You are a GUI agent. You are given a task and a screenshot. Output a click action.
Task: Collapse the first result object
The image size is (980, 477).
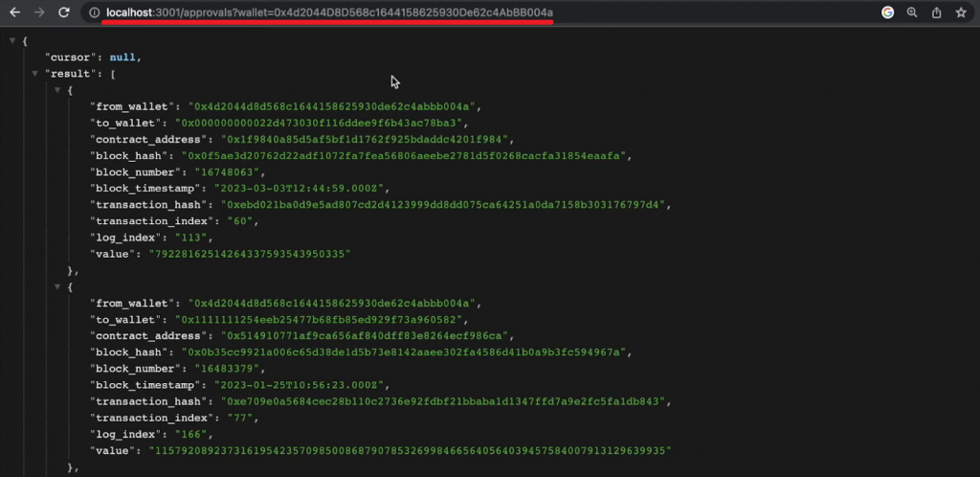[x=57, y=90]
